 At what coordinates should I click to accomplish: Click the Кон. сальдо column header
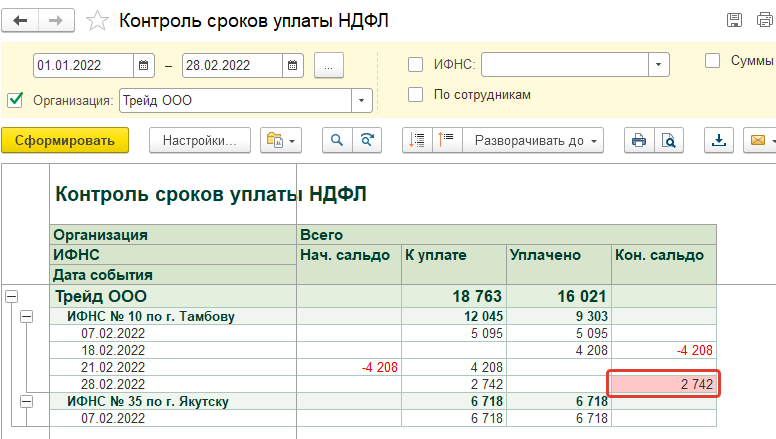pyautogui.click(x=664, y=264)
